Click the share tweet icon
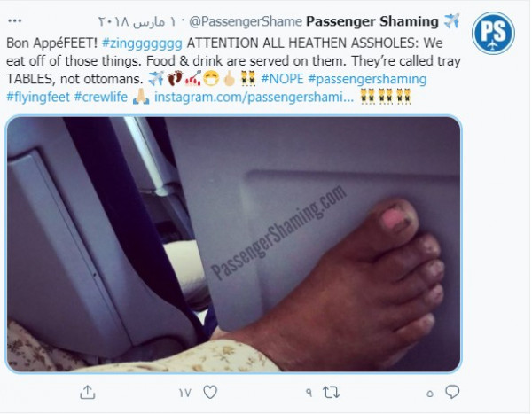 pos(88,393)
